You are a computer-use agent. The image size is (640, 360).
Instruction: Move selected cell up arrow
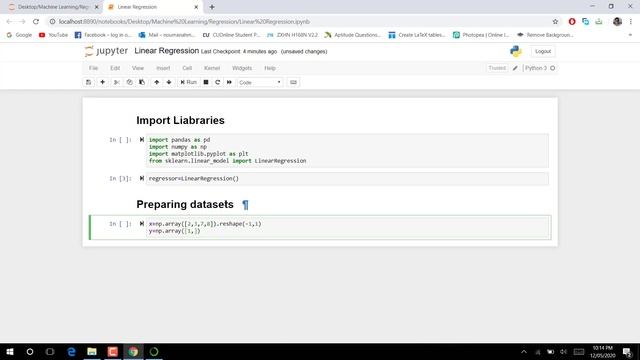(x=157, y=82)
